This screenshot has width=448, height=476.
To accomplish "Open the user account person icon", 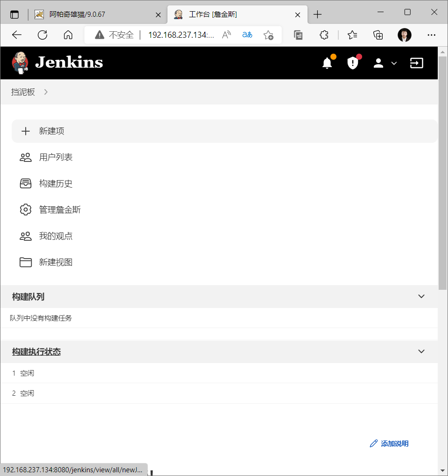I will [378, 63].
